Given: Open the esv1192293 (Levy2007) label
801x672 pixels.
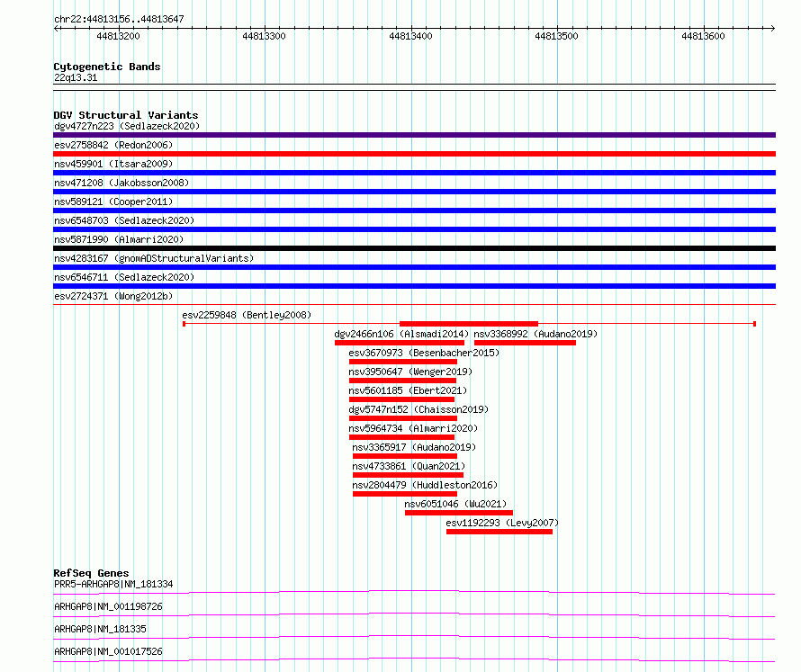Looking at the screenshot, I should click(x=502, y=523).
